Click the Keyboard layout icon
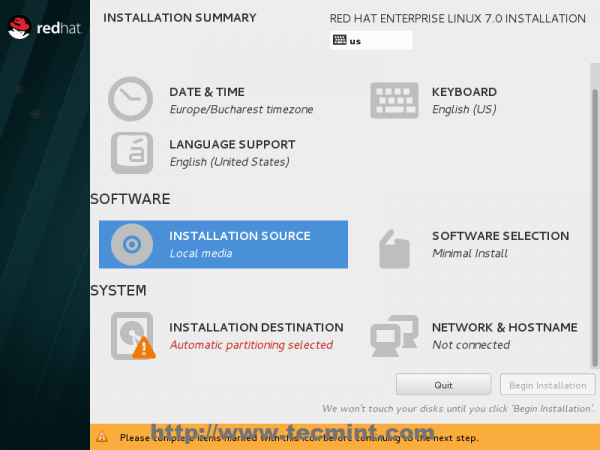The width and height of the screenshot is (600, 450). (x=394, y=100)
